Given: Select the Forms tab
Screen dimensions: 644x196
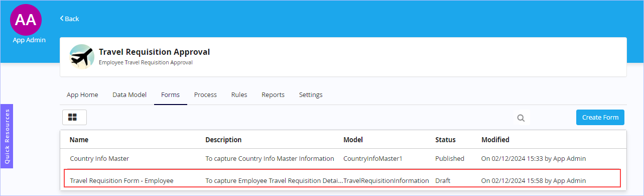Looking at the screenshot, I should tap(170, 94).
